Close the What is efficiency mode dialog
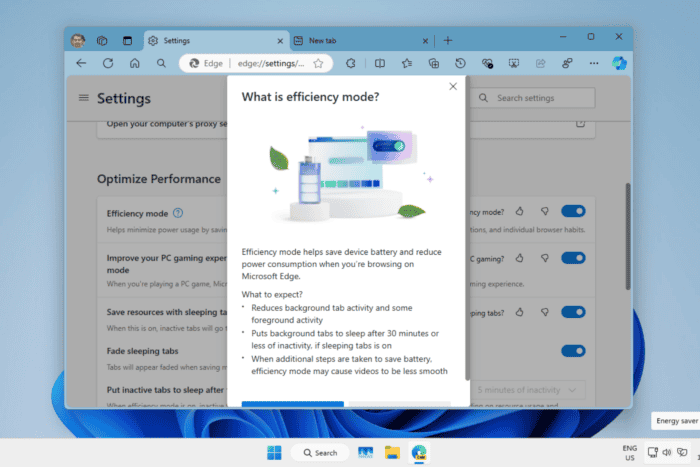 [x=453, y=86]
